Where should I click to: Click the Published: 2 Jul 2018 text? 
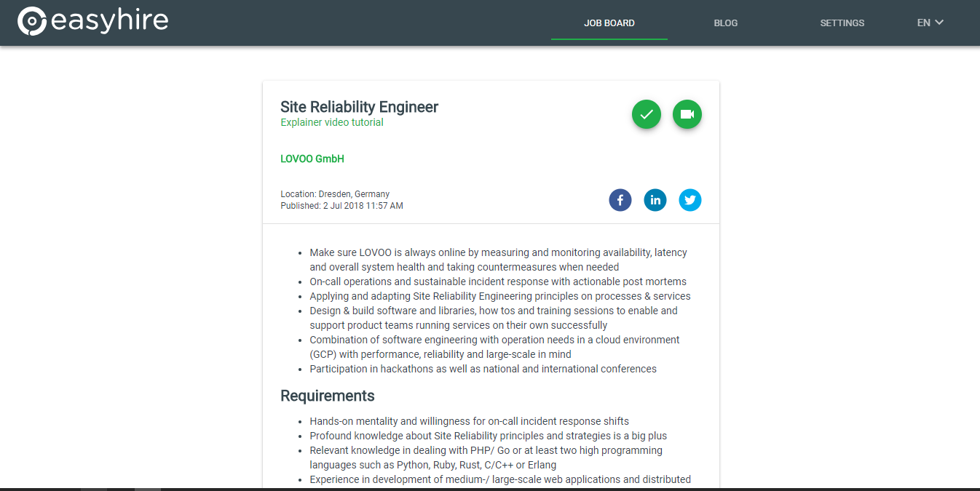coord(341,206)
